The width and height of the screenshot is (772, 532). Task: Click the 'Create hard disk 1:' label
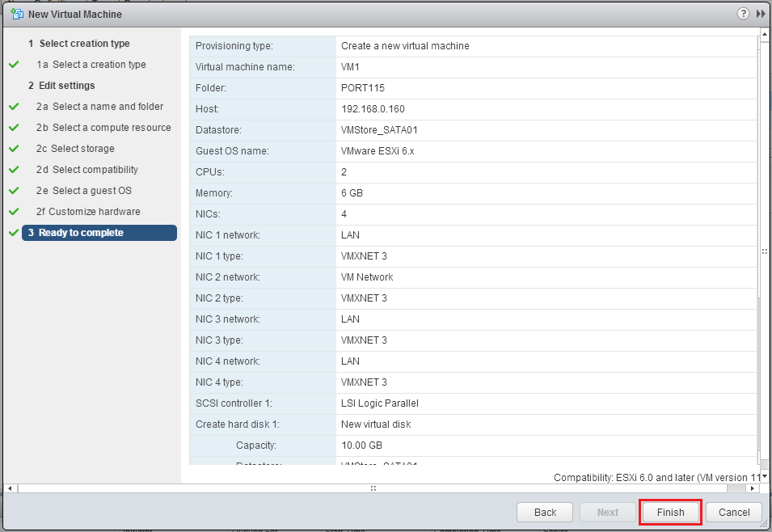[x=238, y=424]
